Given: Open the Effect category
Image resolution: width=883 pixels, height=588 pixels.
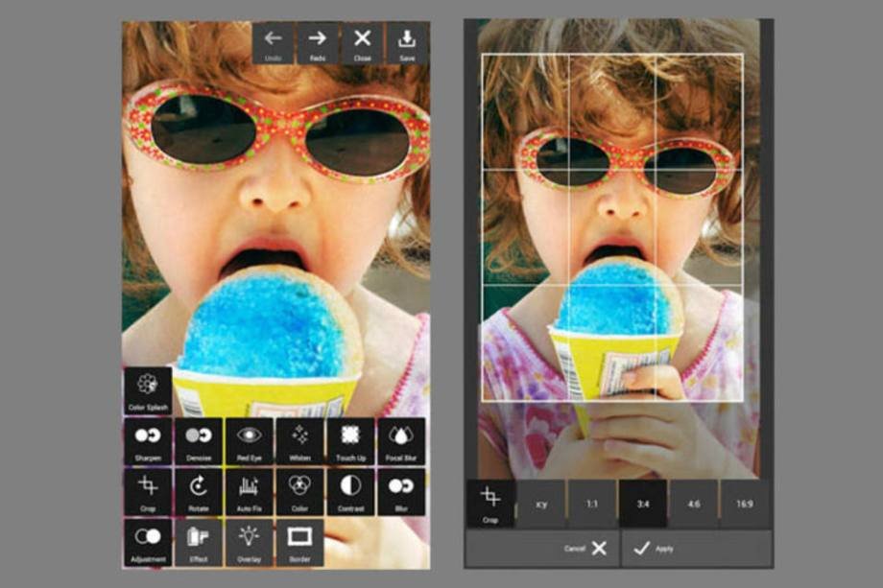Looking at the screenshot, I should pos(199,541).
